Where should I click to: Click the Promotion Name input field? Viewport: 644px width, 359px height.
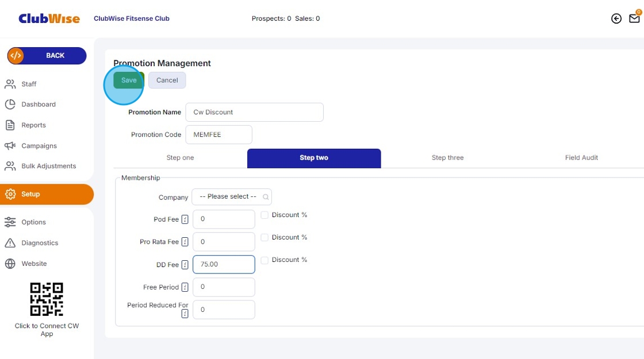[255, 112]
